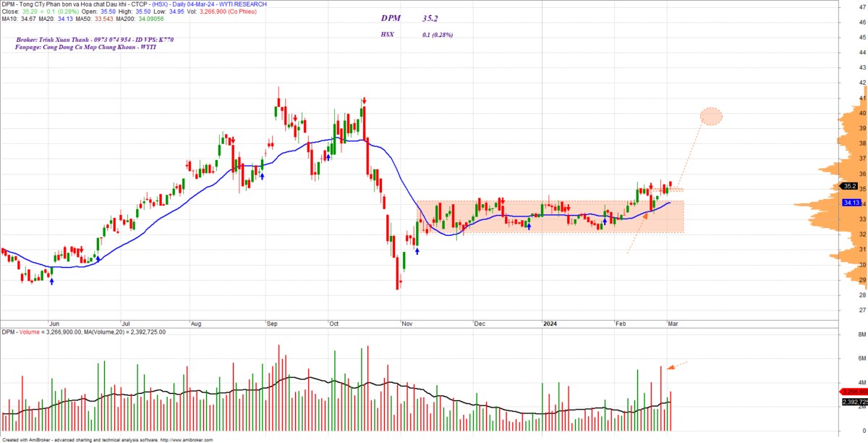Select the '4M' label on the volume axis
Screen dimensions: 868x443
click(862, 383)
